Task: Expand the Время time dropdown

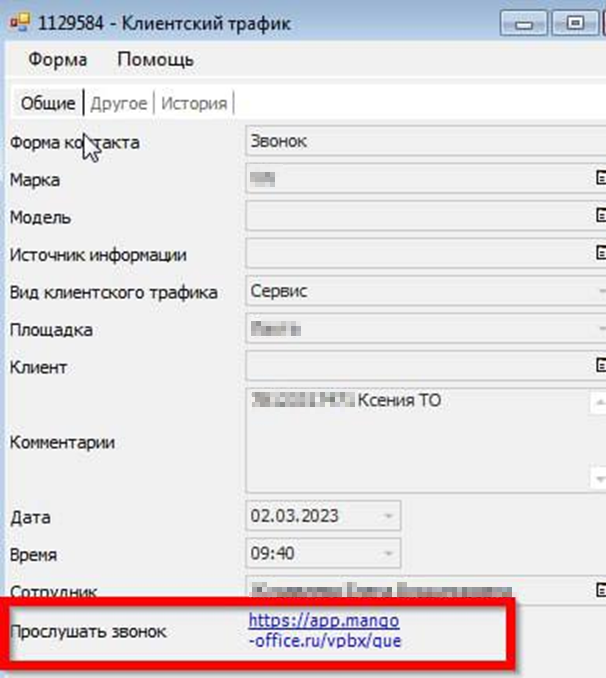Action: (388, 554)
